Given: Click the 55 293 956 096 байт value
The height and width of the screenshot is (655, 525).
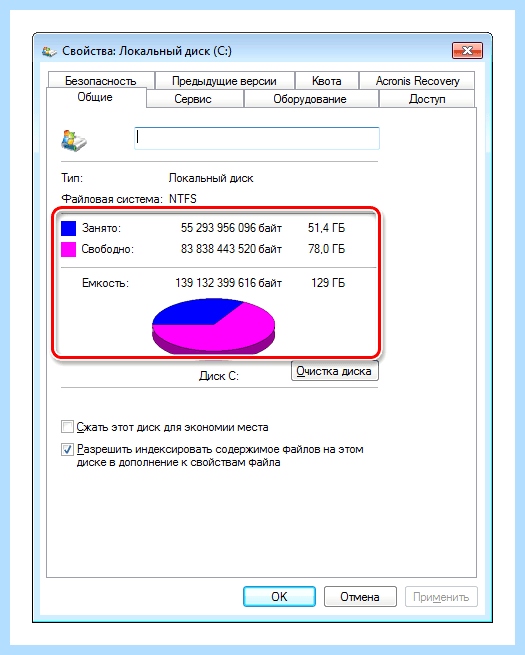Looking at the screenshot, I should point(231,228).
